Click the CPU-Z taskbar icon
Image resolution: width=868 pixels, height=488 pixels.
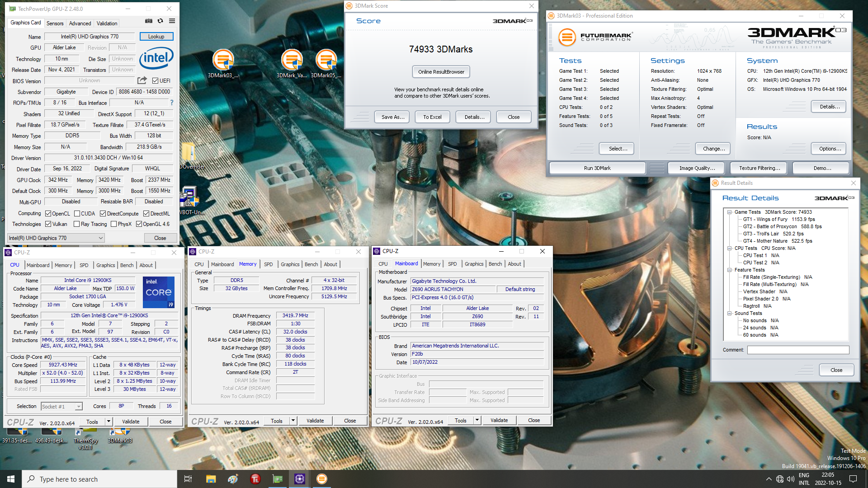(x=299, y=479)
